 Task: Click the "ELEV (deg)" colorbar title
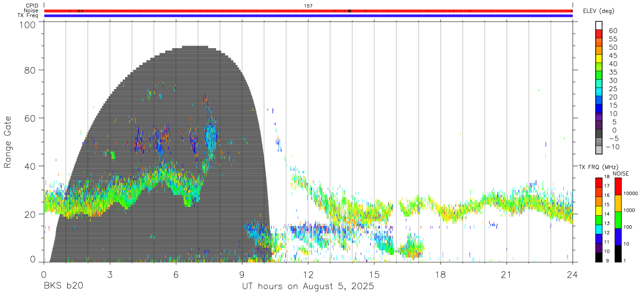pos(598,11)
